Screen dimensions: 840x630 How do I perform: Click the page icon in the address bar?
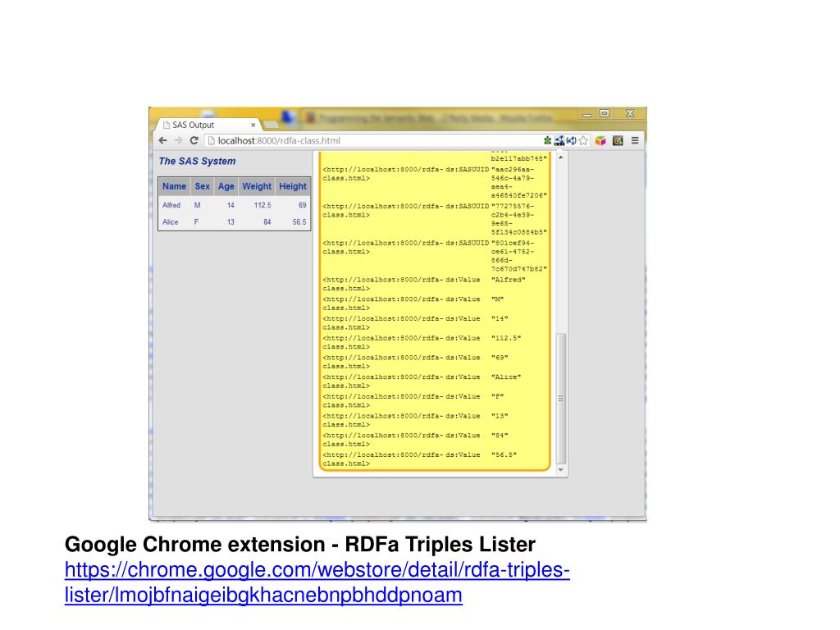pyautogui.click(x=211, y=140)
